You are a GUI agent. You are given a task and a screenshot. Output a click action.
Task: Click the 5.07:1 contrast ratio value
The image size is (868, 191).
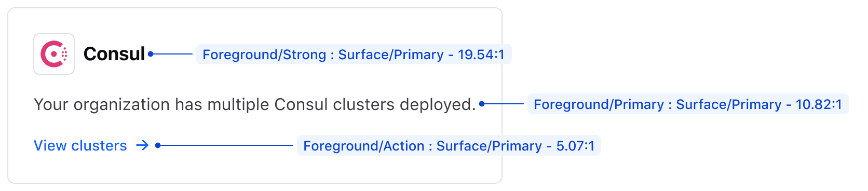(x=575, y=146)
